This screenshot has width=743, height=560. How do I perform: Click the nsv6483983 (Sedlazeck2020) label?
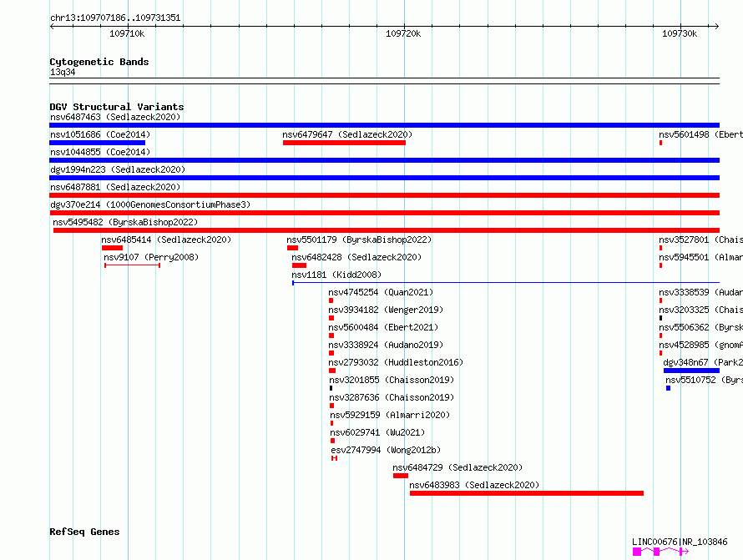tap(474, 485)
